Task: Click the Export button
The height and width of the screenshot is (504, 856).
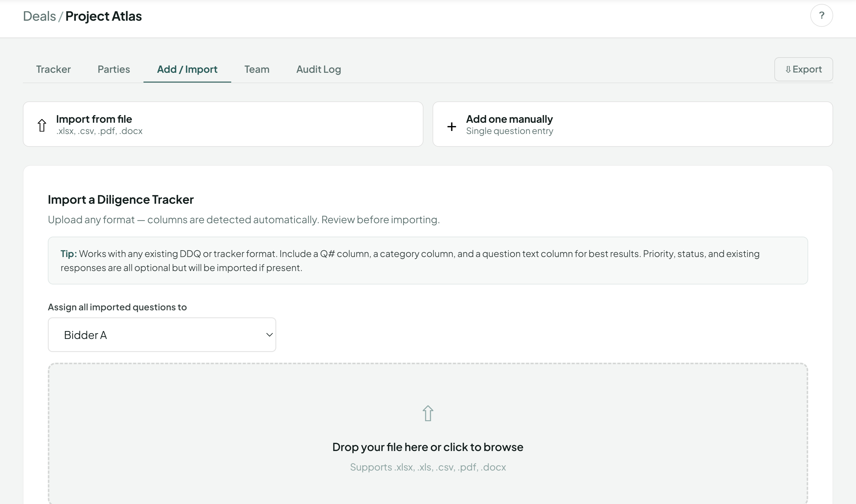Action: pyautogui.click(x=803, y=69)
